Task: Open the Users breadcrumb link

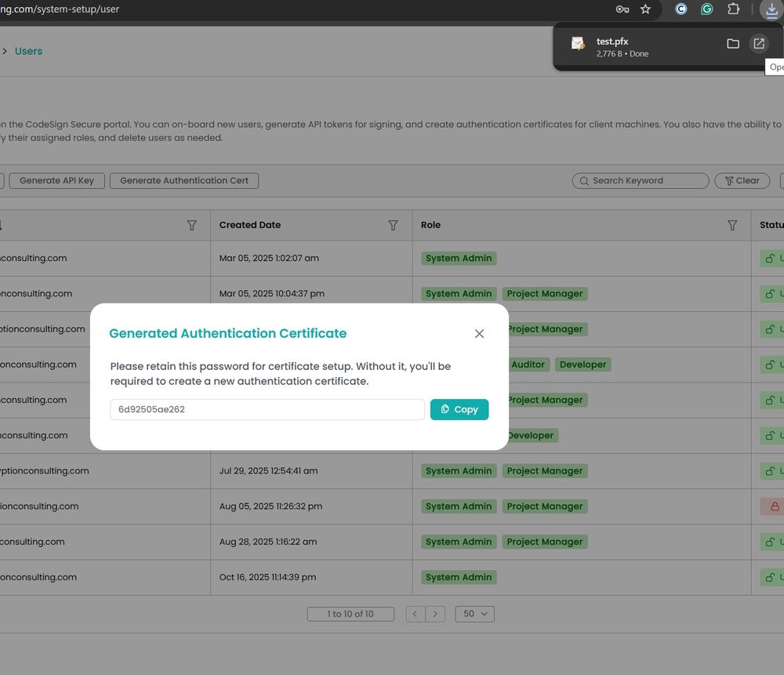Action: coord(28,51)
